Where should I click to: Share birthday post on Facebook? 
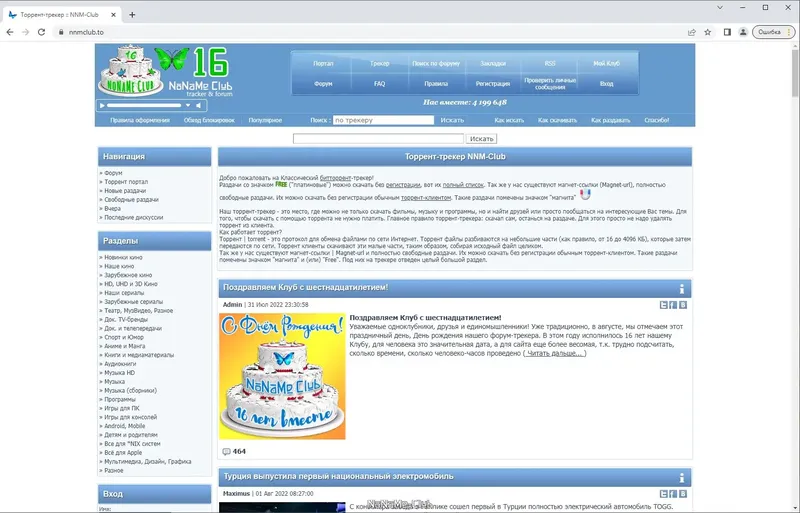[x=673, y=305]
